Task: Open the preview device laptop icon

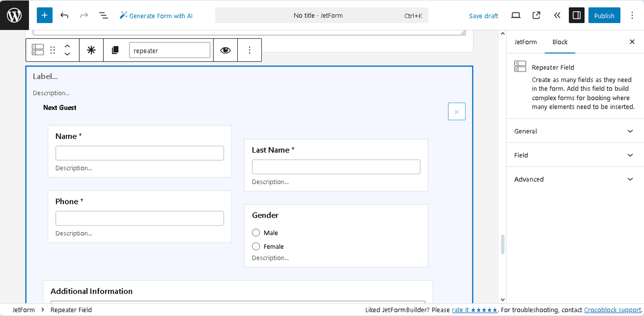Action: coord(516,16)
